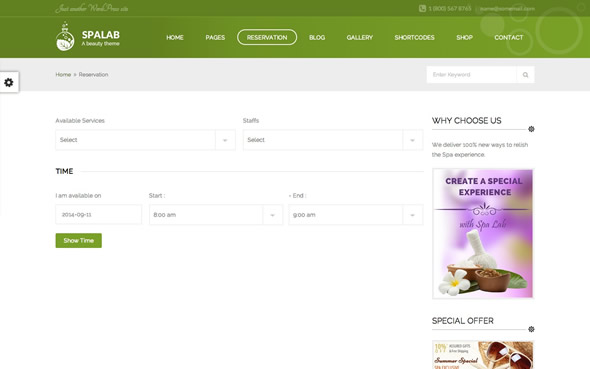Click the Why Choose Us flower ornament

(x=531, y=129)
